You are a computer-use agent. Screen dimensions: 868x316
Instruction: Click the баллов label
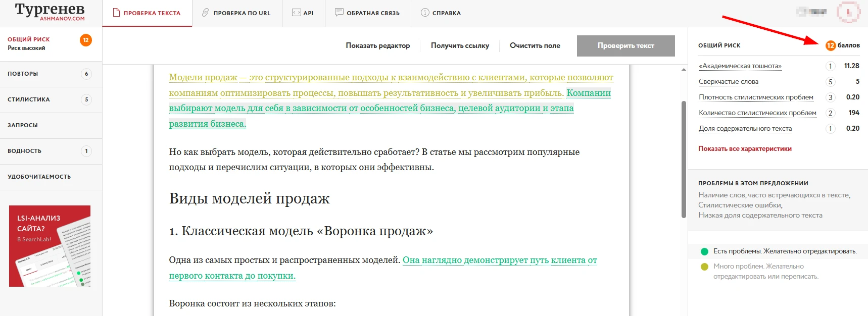(849, 45)
